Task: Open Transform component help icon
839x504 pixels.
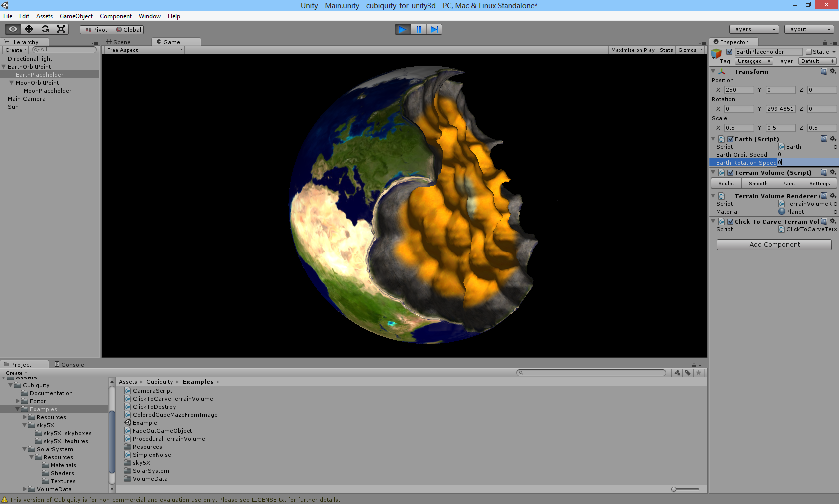Action: (x=824, y=71)
